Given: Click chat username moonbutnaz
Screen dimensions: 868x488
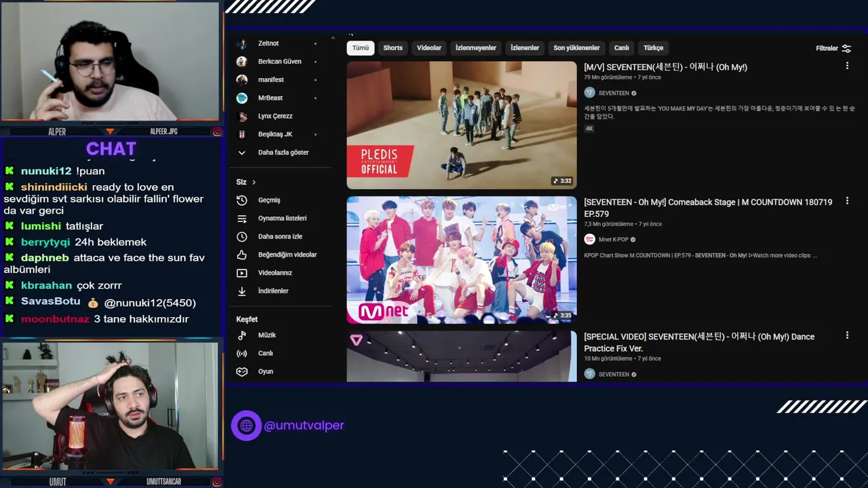Looking at the screenshot, I should tap(55, 319).
